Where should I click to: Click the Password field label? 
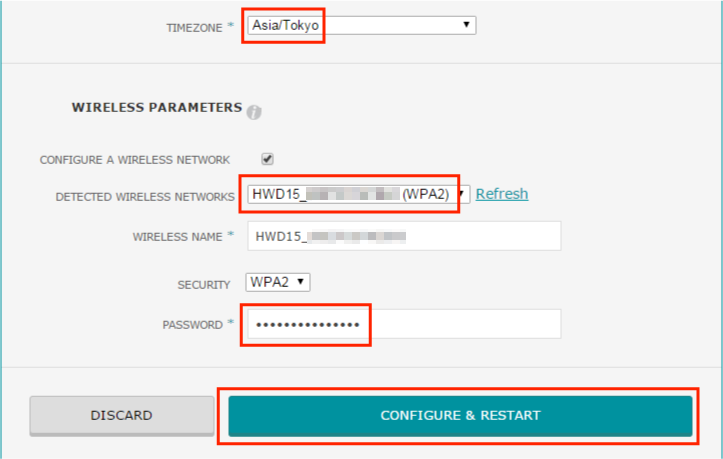click(x=192, y=325)
